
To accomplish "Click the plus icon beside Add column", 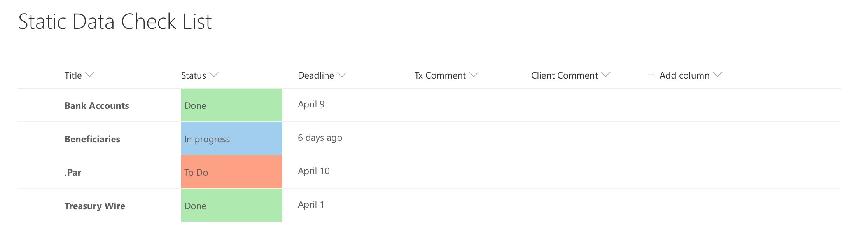I will (651, 75).
